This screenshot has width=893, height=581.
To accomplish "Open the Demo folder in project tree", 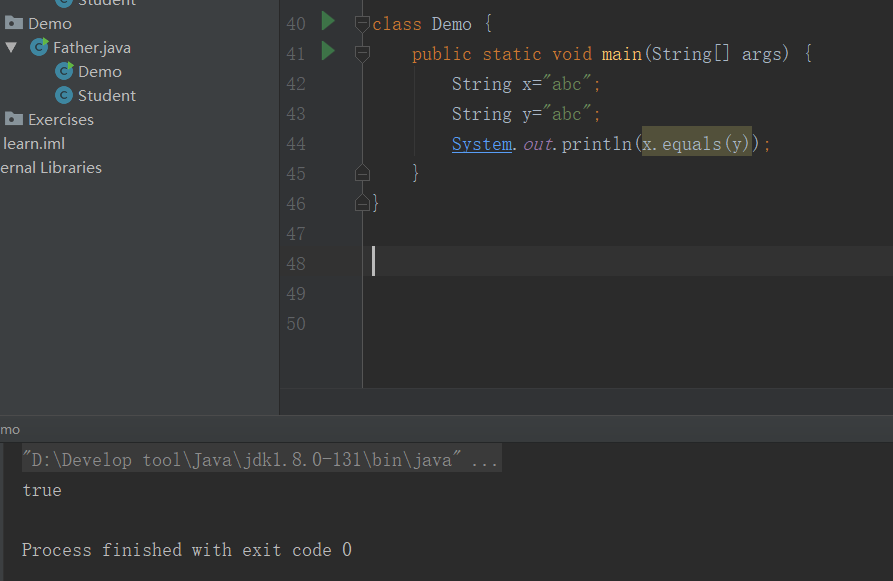I will [50, 23].
